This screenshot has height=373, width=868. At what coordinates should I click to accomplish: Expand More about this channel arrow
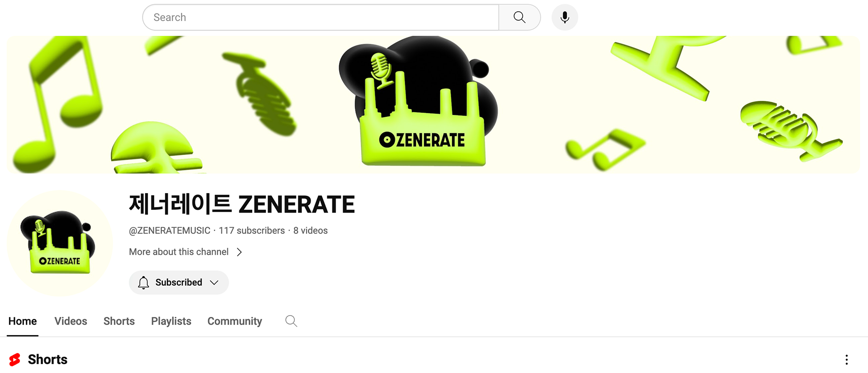click(239, 252)
